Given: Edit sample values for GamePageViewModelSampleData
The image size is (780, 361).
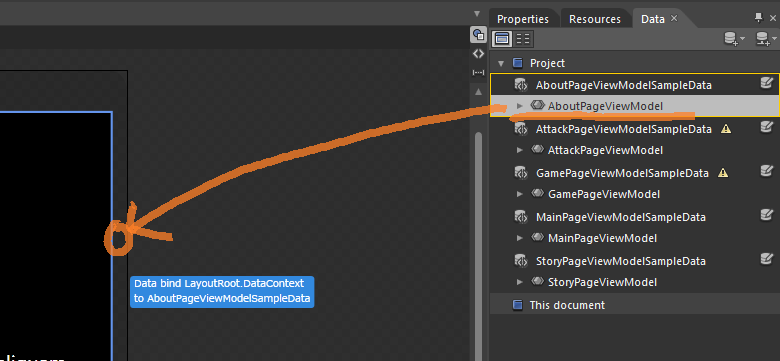Looking at the screenshot, I should coord(767,171).
